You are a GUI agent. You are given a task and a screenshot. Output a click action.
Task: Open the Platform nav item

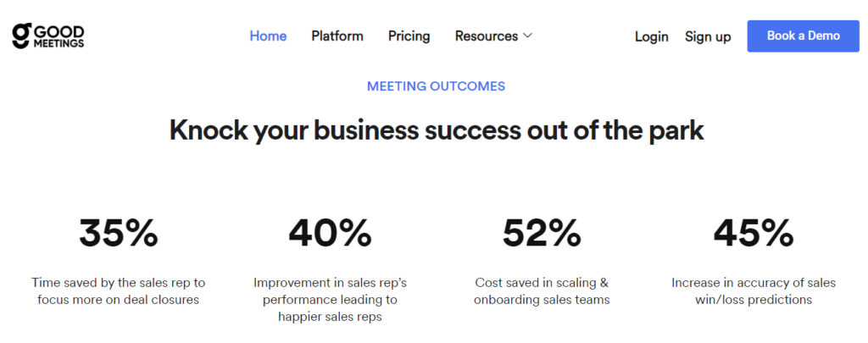tap(337, 36)
